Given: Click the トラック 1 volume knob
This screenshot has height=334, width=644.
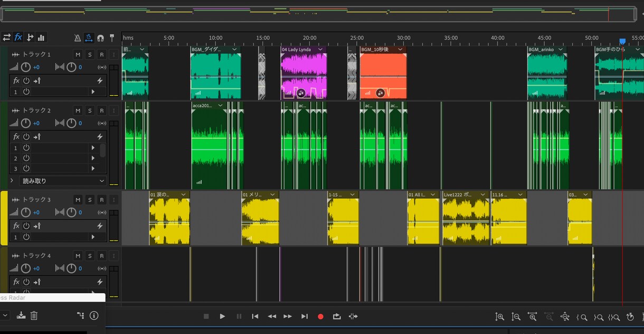Looking at the screenshot, I should point(25,67).
